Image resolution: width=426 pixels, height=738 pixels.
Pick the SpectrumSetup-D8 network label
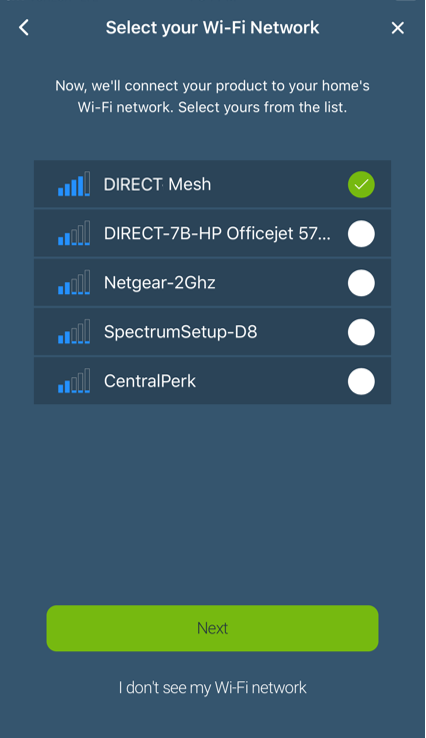(x=180, y=332)
